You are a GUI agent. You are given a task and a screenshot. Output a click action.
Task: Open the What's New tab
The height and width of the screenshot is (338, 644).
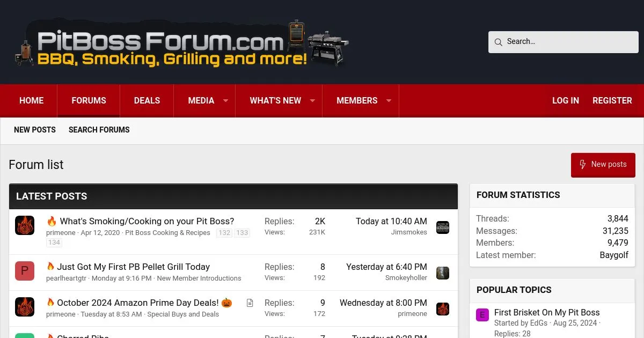(x=275, y=100)
